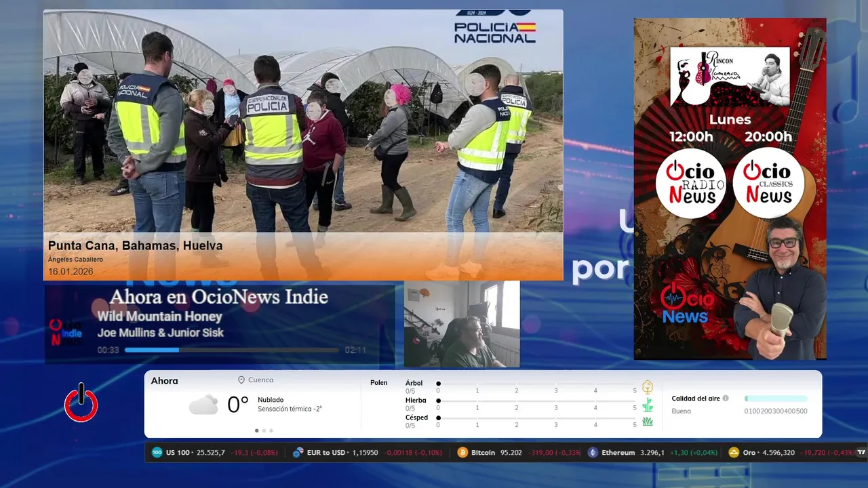The height and width of the screenshot is (488, 868).
Task: Click the song title Wild Mountain Honey
Action: [159, 317]
